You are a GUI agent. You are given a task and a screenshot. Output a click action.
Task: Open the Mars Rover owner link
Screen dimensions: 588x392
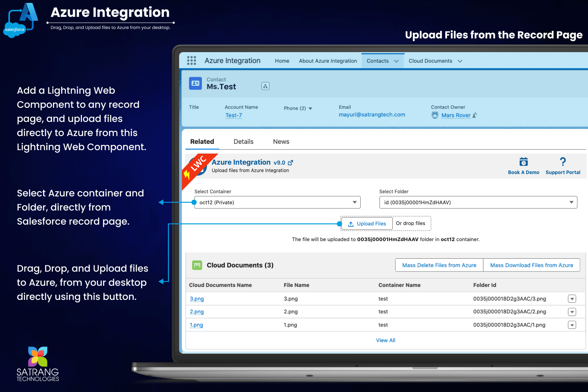tap(456, 115)
